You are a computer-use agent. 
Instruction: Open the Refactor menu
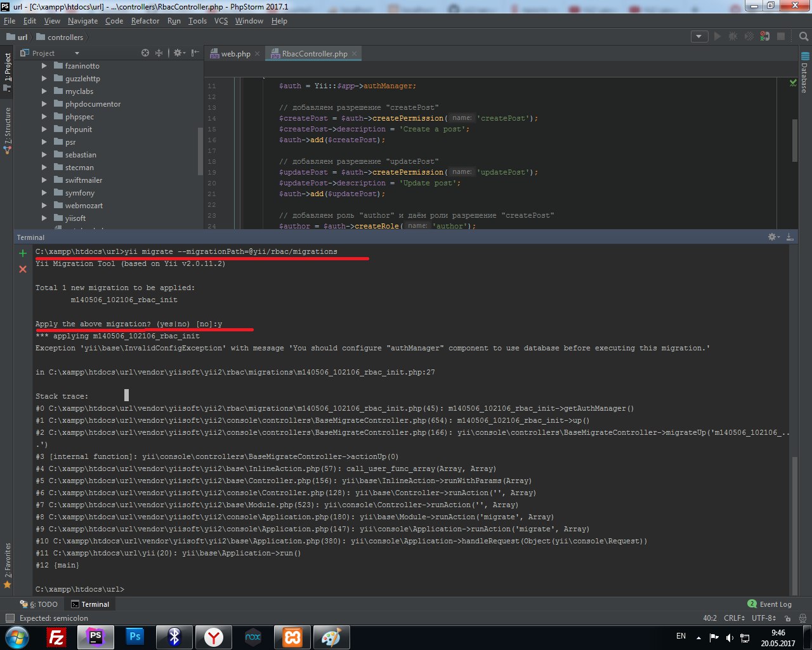(x=145, y=21)
